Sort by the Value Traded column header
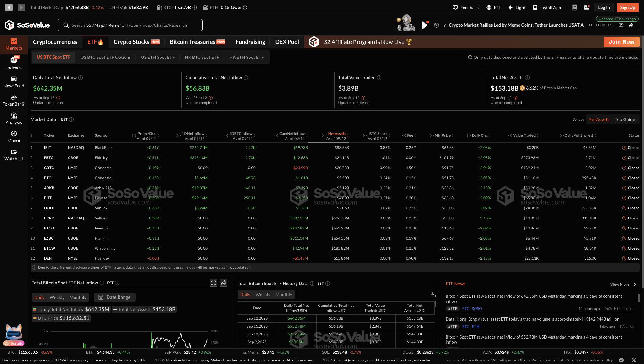 point(524,135)
